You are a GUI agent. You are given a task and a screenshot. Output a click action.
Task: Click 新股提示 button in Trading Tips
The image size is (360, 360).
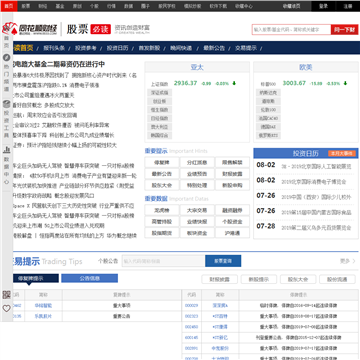[259, 279]
